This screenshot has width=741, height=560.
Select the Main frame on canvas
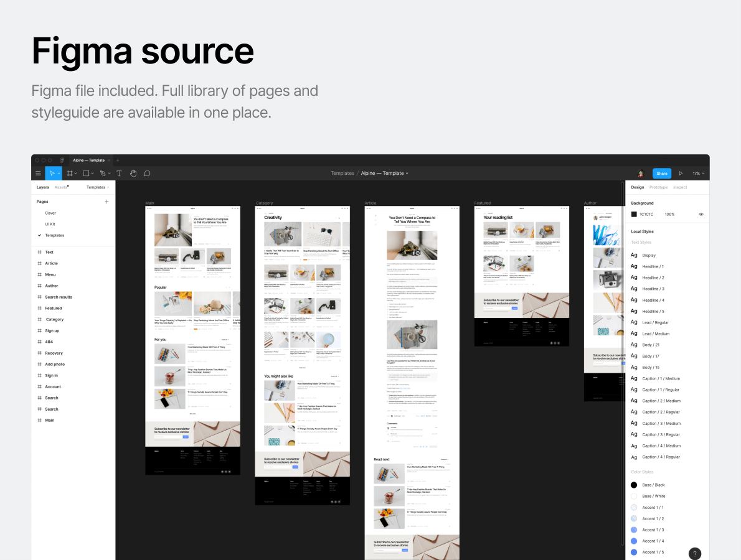193,340
